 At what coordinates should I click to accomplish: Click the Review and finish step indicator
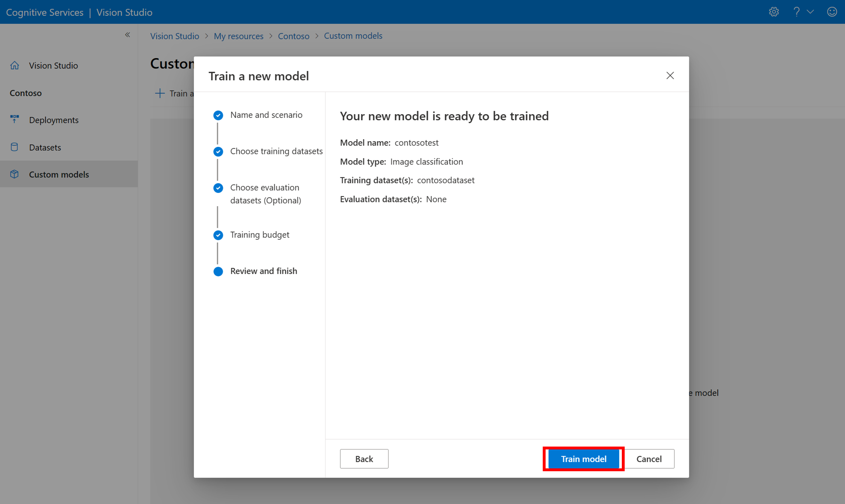coord(218,271)
